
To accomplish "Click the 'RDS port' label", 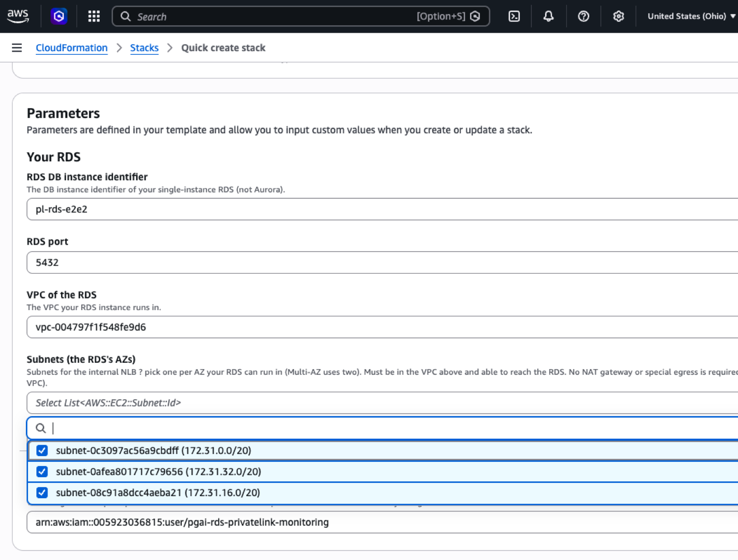I will [x=47, y=242].
